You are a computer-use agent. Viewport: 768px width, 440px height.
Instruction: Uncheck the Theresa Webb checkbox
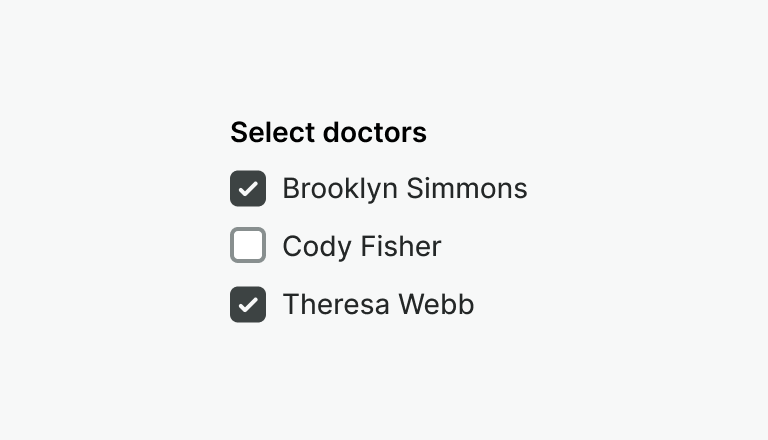pos(248,304)
